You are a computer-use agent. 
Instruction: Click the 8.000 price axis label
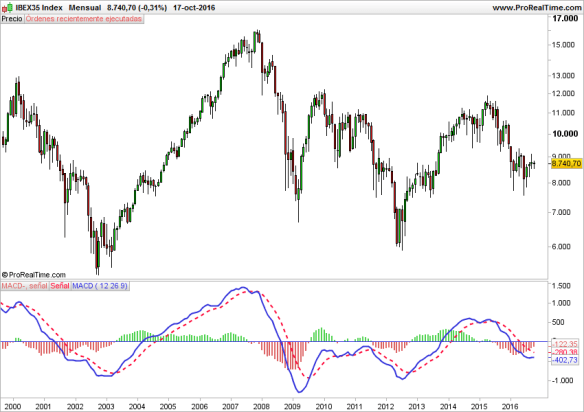pyautogui.click(x=561, y=183)
